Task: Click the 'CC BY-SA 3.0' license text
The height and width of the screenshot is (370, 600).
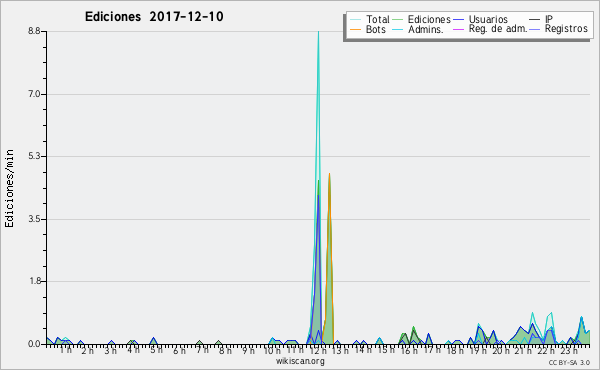Action: [x=569, y=363]
